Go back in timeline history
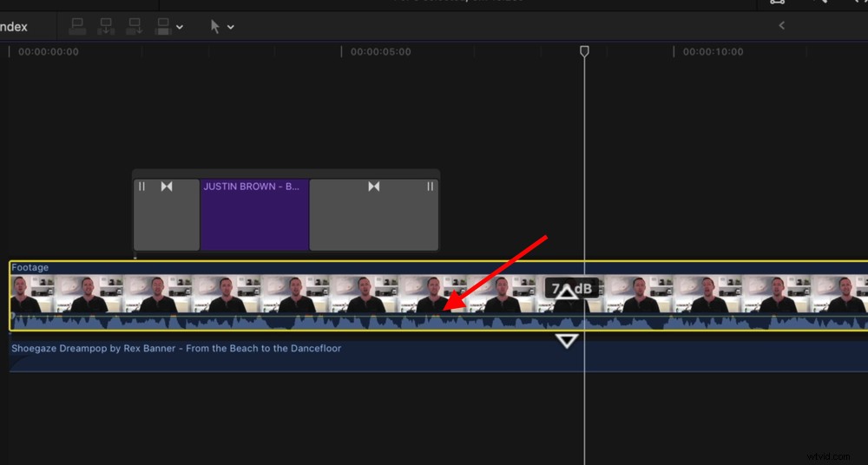Screen dimensions: 868x465 [782, 25]
